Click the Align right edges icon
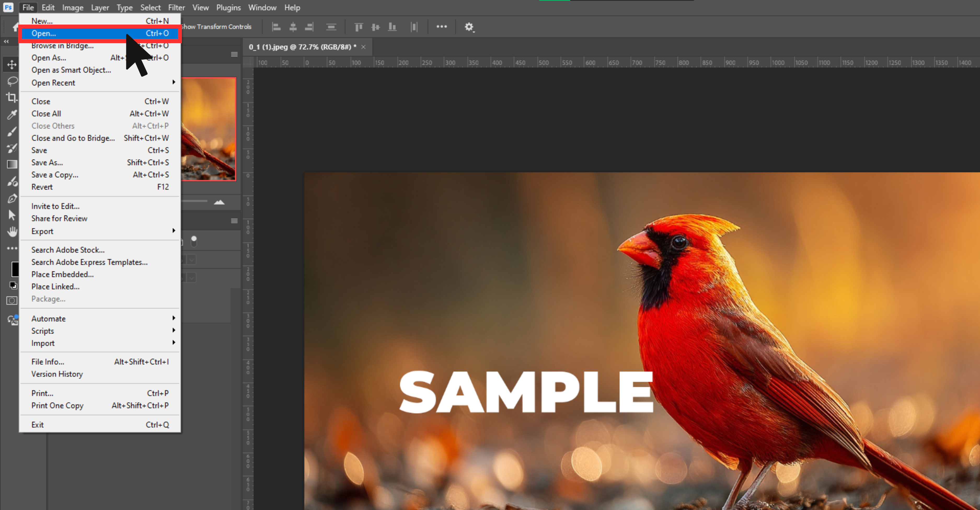The height and width of the screenshot is (510, 980). point(309,27)
